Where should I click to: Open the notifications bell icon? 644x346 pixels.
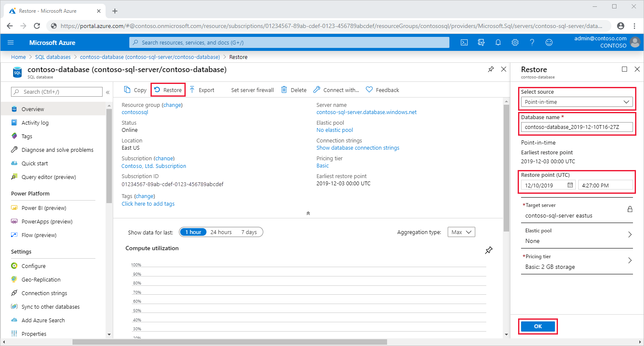pos(498,42)
